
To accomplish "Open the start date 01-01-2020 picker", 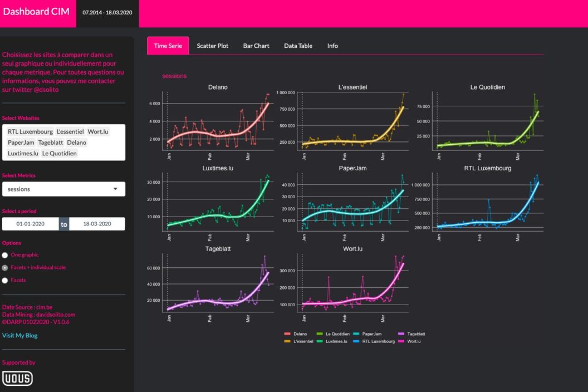I will tap(30, 224).
